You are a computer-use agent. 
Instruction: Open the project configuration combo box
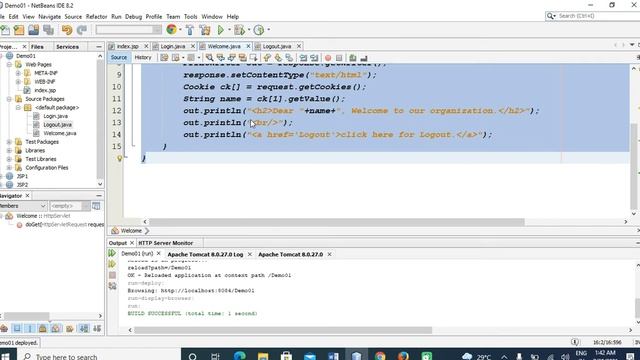129,29
